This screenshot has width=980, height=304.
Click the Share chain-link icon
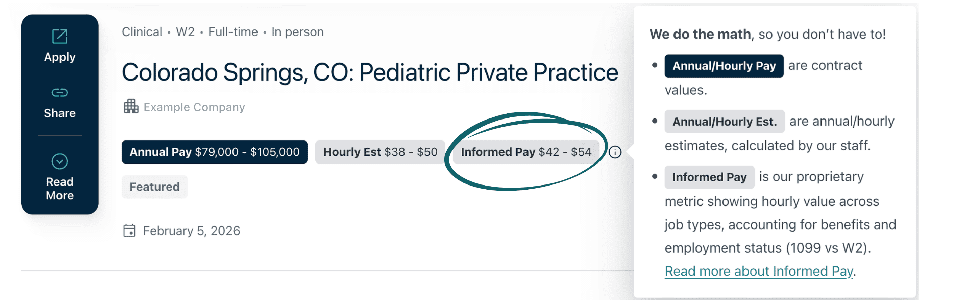pyautogui.click(x=60, y=92)
